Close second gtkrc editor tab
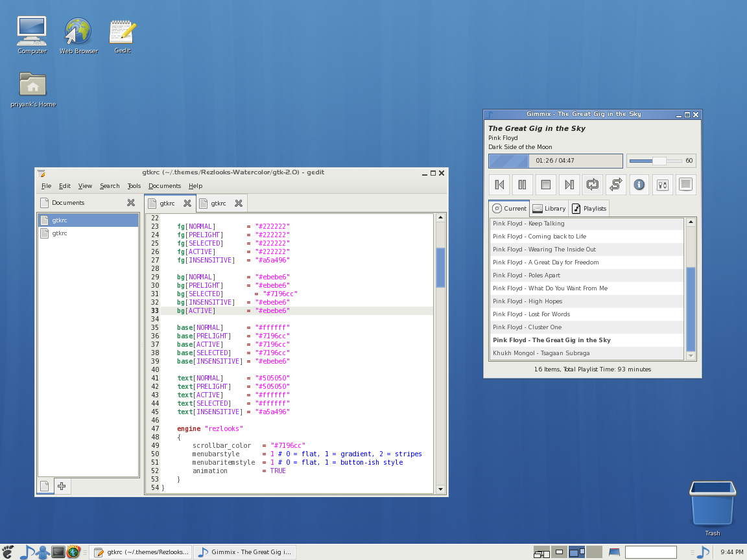The height and width of the screenshot is (560, 747). click(239, 204)
